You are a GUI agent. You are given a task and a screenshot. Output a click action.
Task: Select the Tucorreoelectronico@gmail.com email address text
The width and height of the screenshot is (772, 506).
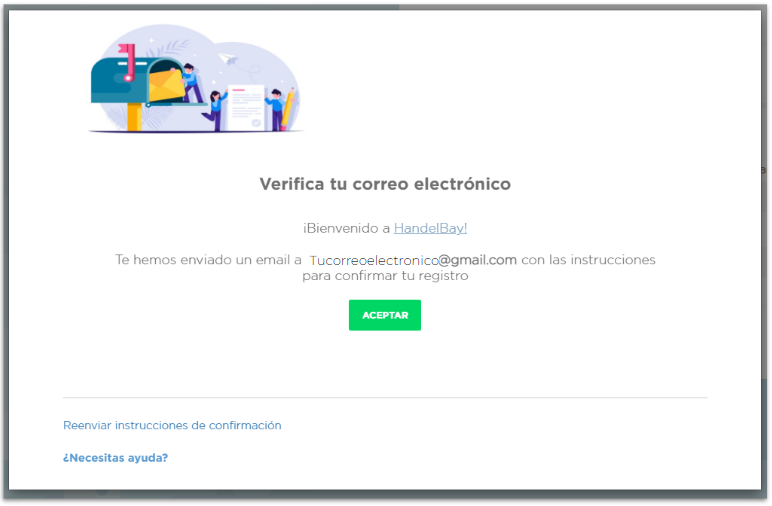point(413,260)
